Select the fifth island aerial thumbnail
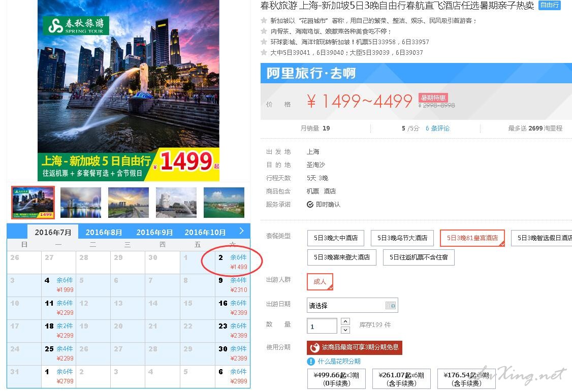Image resolution: width=572 pixels, height=392 pixels. (x=224, y=203)
